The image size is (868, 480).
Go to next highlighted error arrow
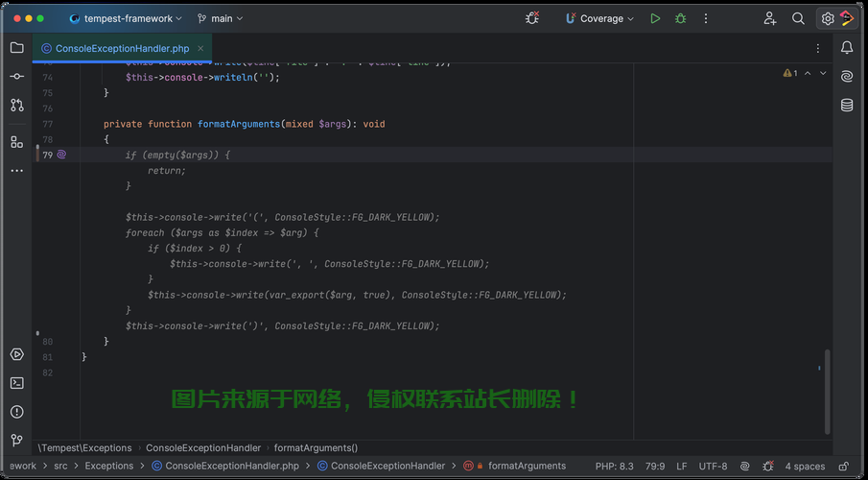823,73
